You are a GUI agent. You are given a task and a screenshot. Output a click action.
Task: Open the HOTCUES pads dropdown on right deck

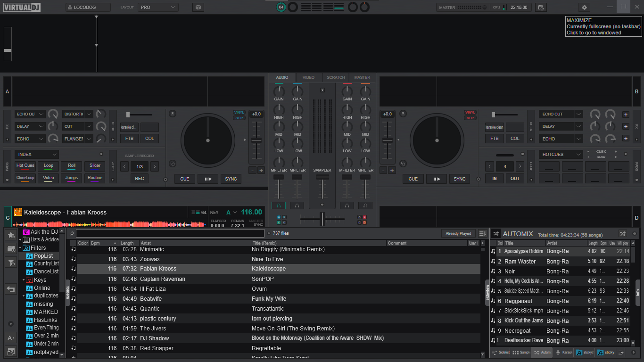[x=561, y=154]
